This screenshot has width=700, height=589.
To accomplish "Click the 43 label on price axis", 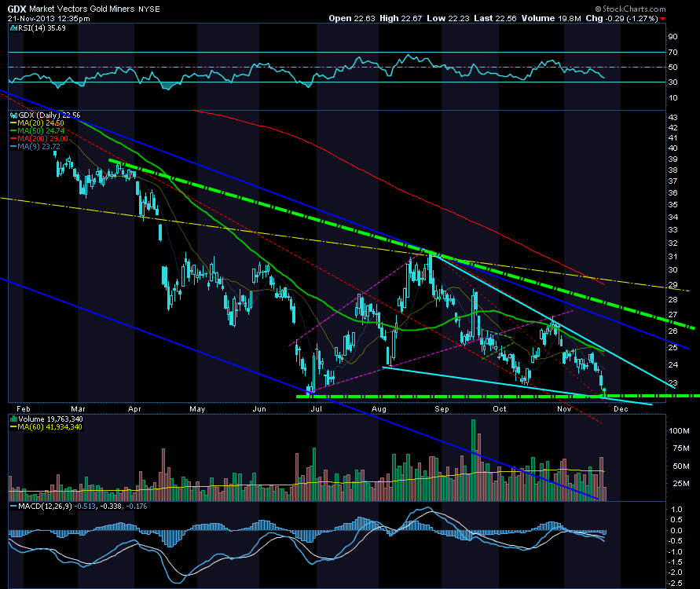I will click(x=673, y=118).
